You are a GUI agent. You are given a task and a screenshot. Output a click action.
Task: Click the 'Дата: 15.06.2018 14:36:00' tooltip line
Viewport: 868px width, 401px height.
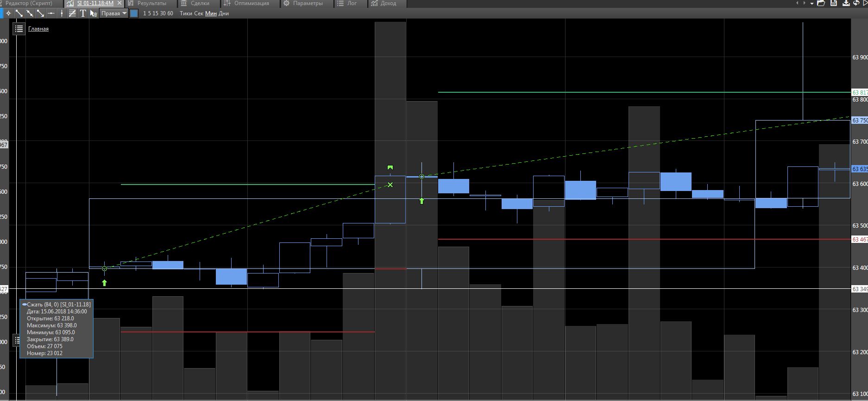[57, 312]
